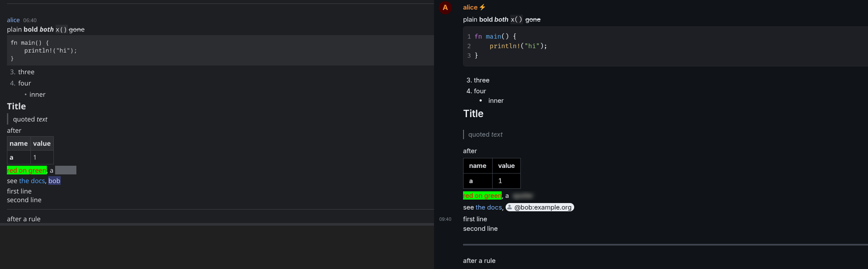
Task: Click the struck-through 'gone' in the right pane
Action: coord(533,20)
